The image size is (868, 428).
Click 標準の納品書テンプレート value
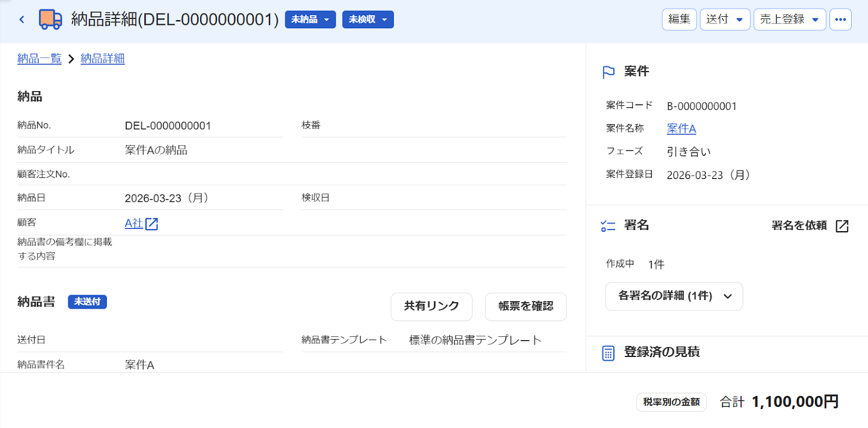tap(475, 340)
